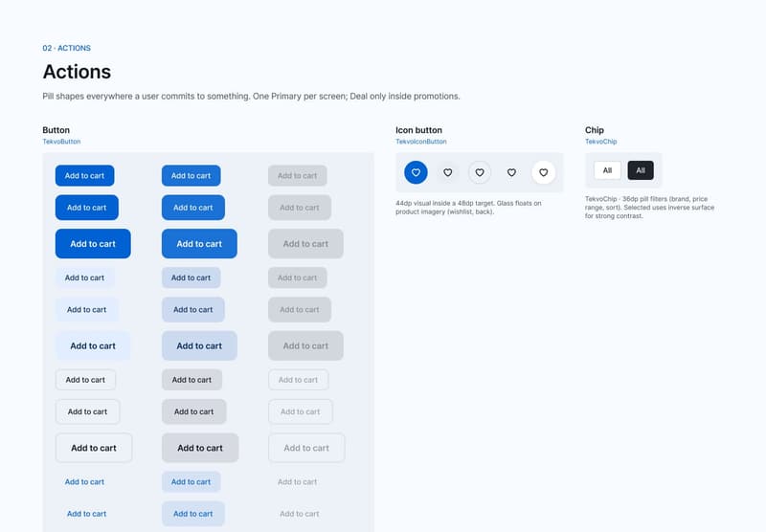Click smallest lighter-blue hovered solid Add to cart button
Image resolution: width=766 pixels, height=532 pixels.
tap(191, 176)
